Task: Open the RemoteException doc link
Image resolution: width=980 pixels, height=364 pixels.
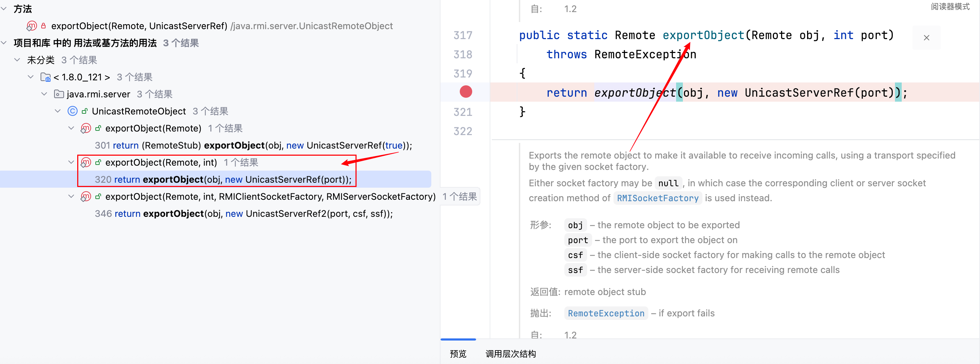Action: point(606,313)
